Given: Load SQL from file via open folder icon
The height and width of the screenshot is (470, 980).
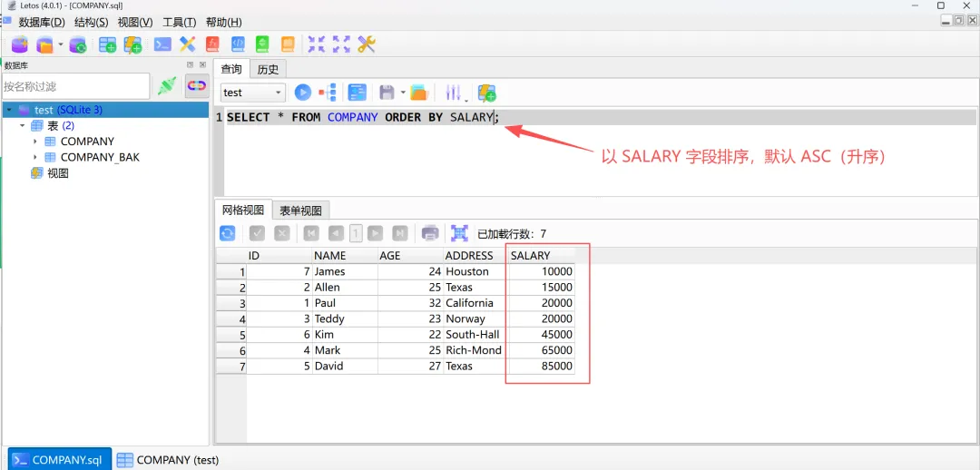Looking at the screenshot, I should 418,93.
